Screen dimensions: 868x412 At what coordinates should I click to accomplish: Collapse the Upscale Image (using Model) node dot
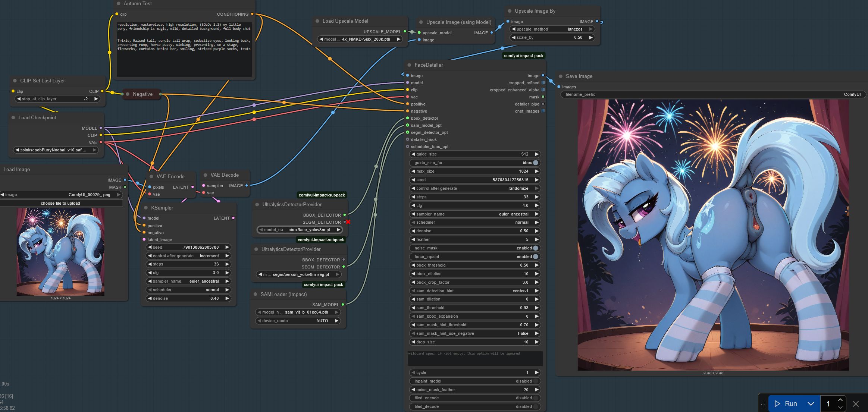click(x=421, y=22)
